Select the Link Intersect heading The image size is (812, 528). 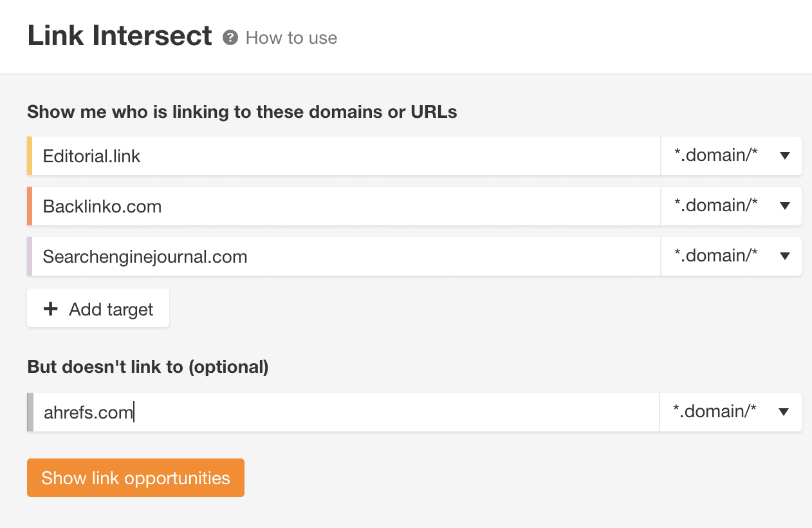(119, 36)
